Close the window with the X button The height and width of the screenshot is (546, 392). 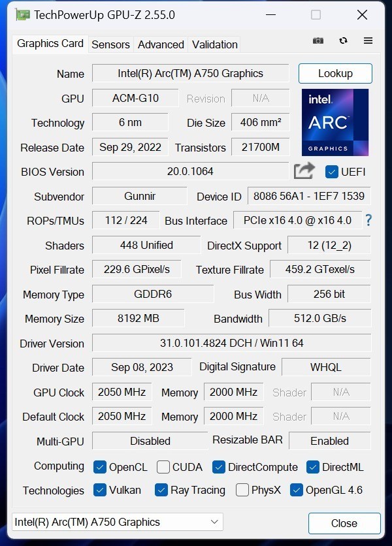click(363, 15)
